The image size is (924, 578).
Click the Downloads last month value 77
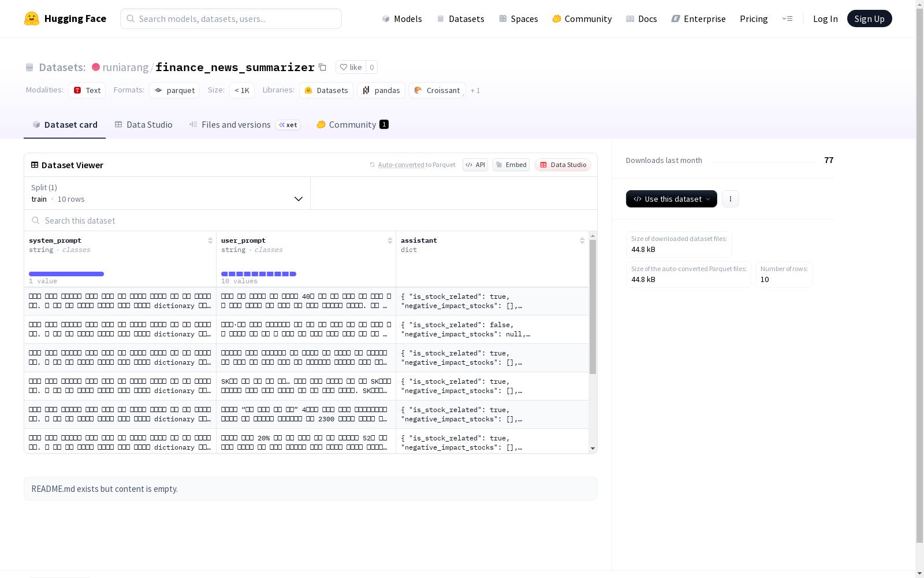pyautogui.click(x=829, y=160)
